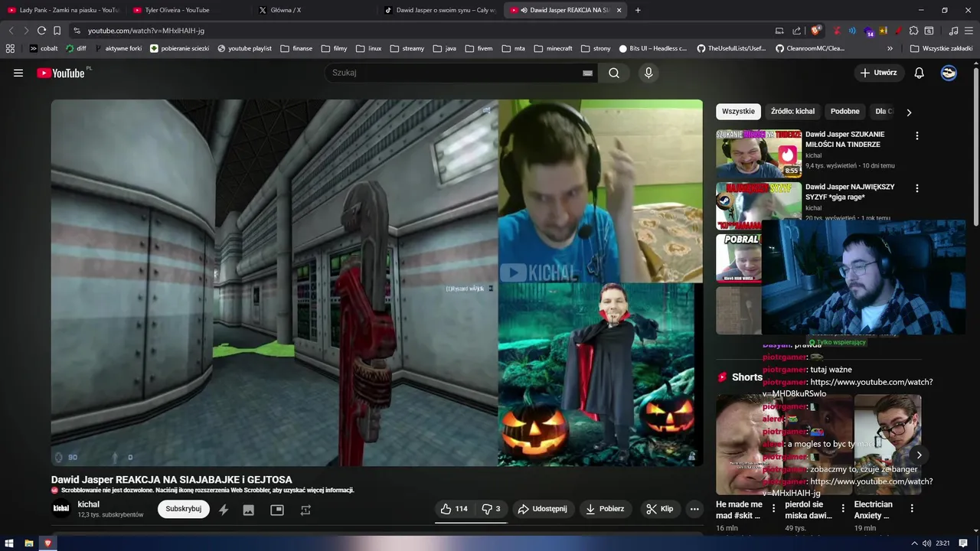Open a new browser tab
This screenshot has width=980, height=551.
638,10
